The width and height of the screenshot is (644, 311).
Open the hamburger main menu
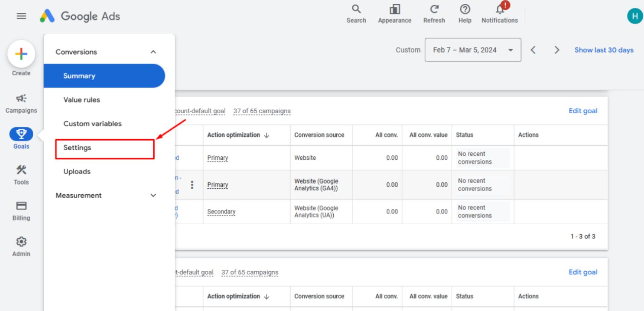(21, 16)
